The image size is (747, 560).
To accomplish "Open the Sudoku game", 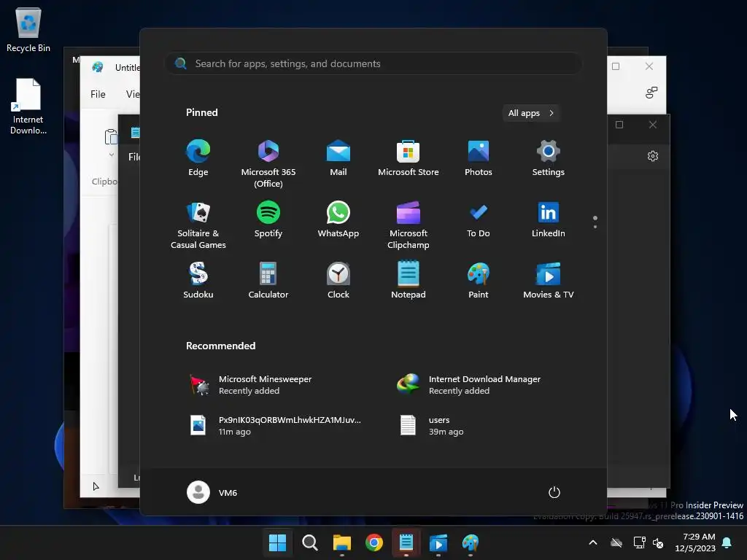I will [x=198, y=281].
